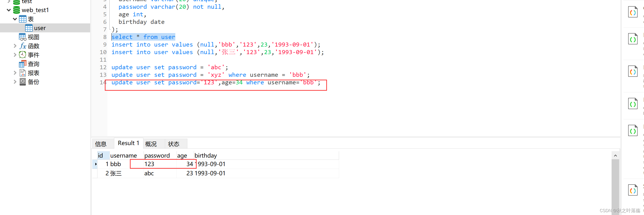Select the 查询 tree item label
644x215 pixels.
pyautogui.click(x=34, y=64)
